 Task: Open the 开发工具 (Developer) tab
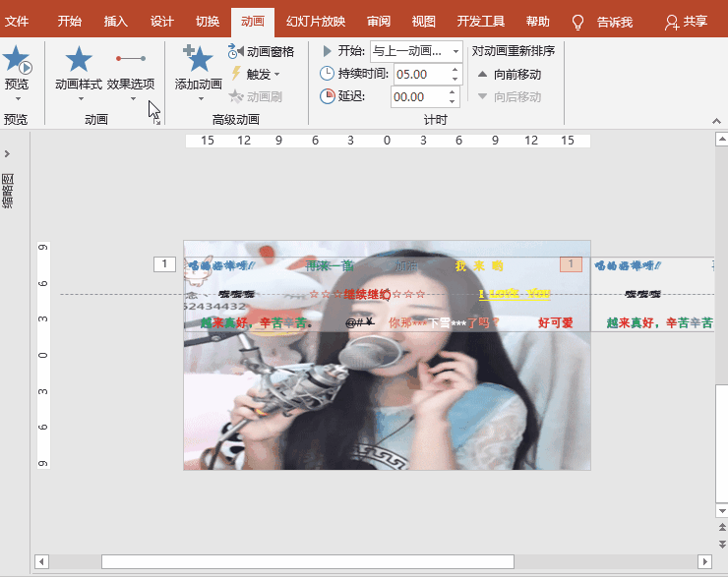(480, 22)
